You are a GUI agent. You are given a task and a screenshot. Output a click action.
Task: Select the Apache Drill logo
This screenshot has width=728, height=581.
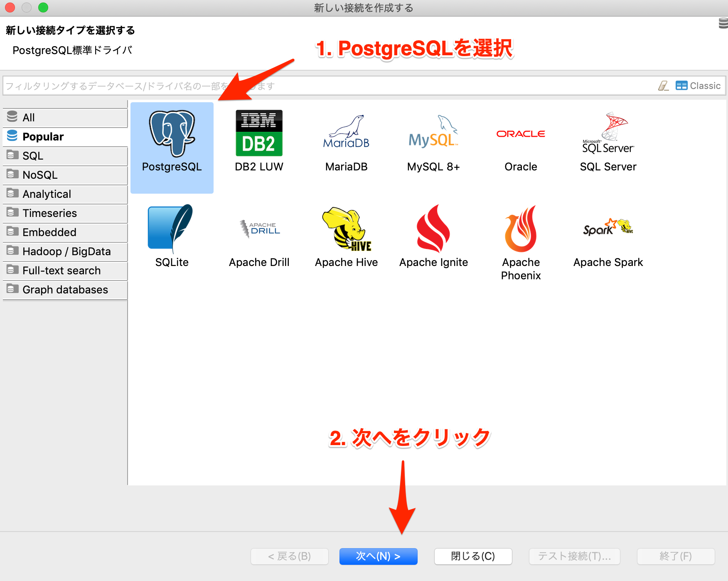[x=260, y=229]
